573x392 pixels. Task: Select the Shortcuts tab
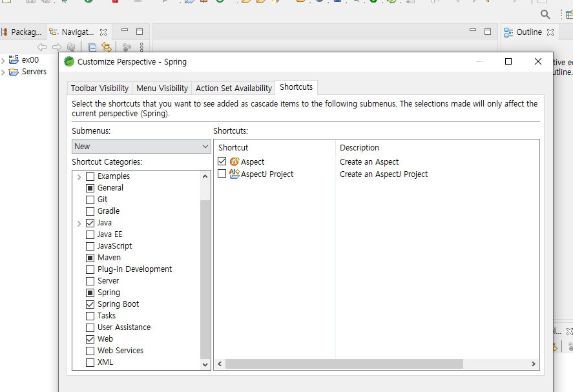[296, 87]
